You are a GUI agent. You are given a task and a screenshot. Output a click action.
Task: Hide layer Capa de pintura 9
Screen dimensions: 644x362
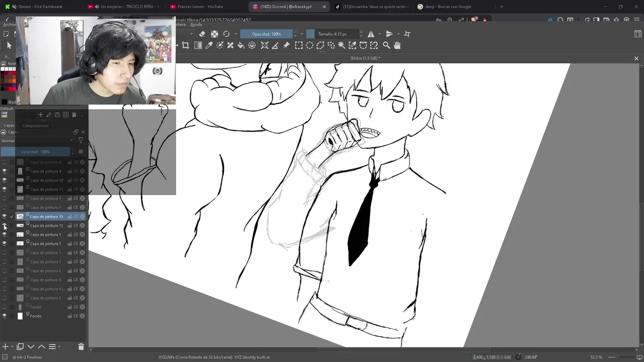pos(5,171)
